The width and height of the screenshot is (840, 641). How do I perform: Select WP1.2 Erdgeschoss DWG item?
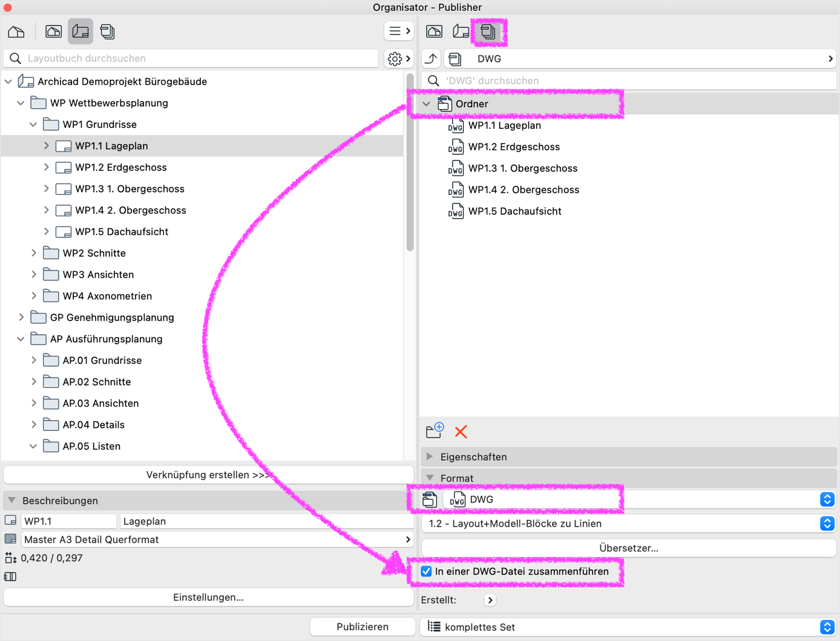pyautogui.click(x=504, y=147)
